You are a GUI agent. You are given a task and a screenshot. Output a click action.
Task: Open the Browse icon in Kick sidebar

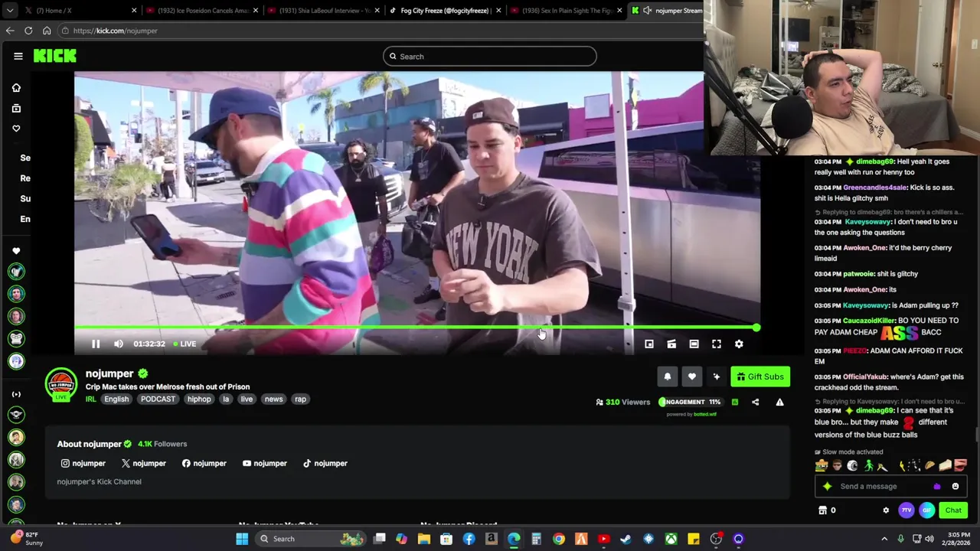click(16, 108)
